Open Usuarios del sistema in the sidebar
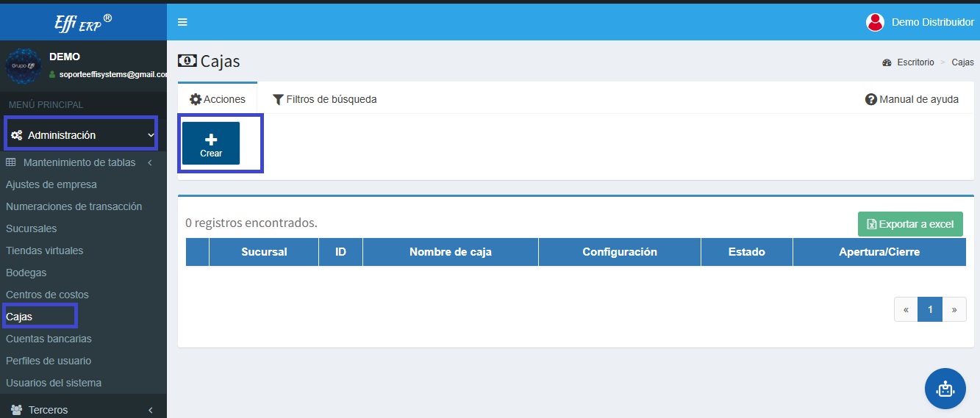This screenshot has height=418, width=980. [x=54, y=383]
